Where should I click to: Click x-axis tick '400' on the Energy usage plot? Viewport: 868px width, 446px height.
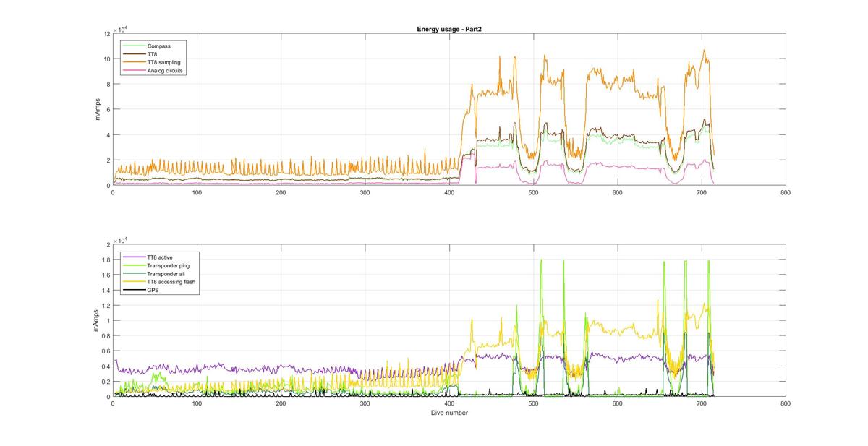[448, 193]
